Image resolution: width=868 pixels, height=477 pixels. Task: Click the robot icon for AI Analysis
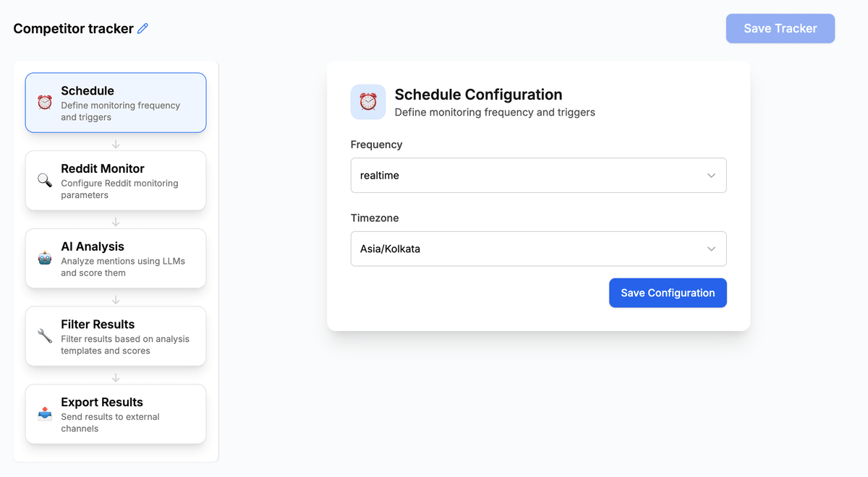click(x=45, y=259)
